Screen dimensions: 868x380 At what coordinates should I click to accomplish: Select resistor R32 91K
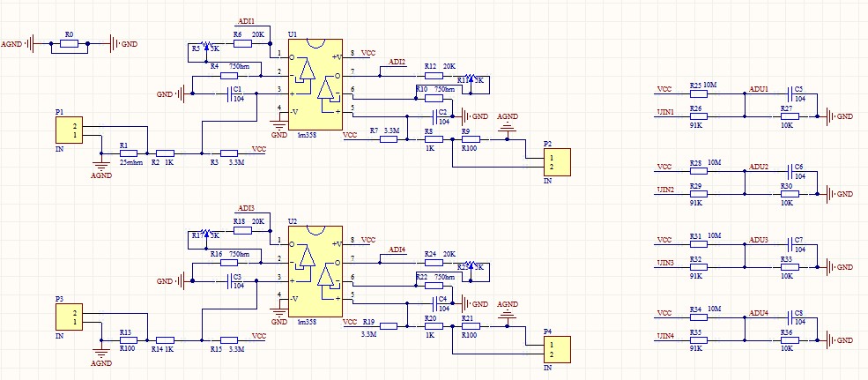[x=699, y=267]
